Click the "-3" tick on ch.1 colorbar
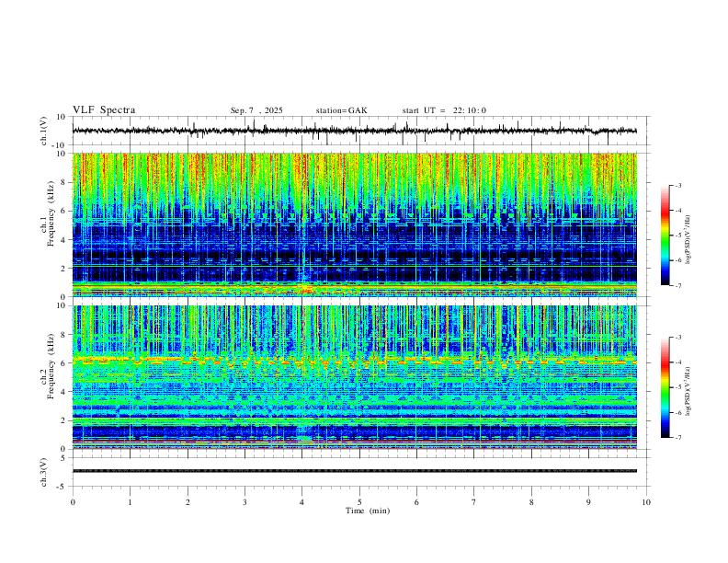This screenshot has width=728, height=563. pos(678,185)
